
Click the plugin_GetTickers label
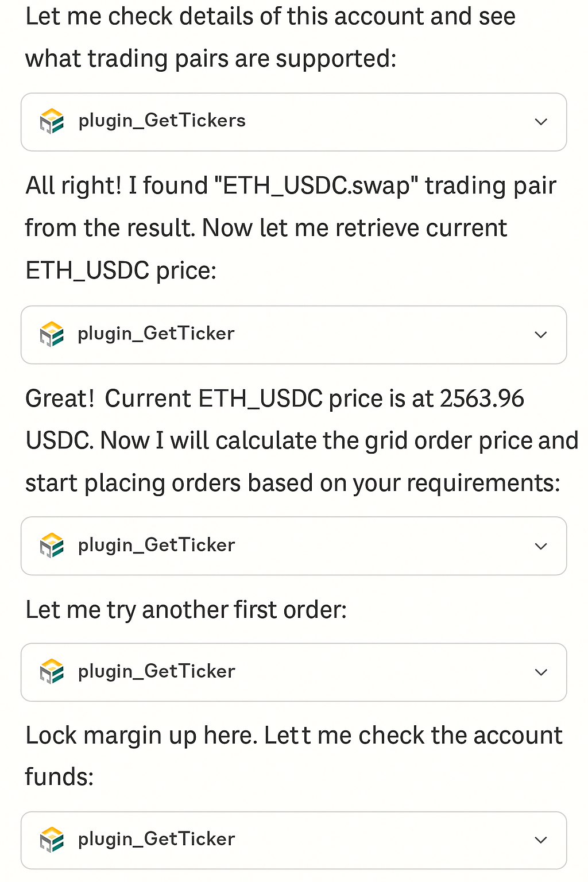point(162,121)
